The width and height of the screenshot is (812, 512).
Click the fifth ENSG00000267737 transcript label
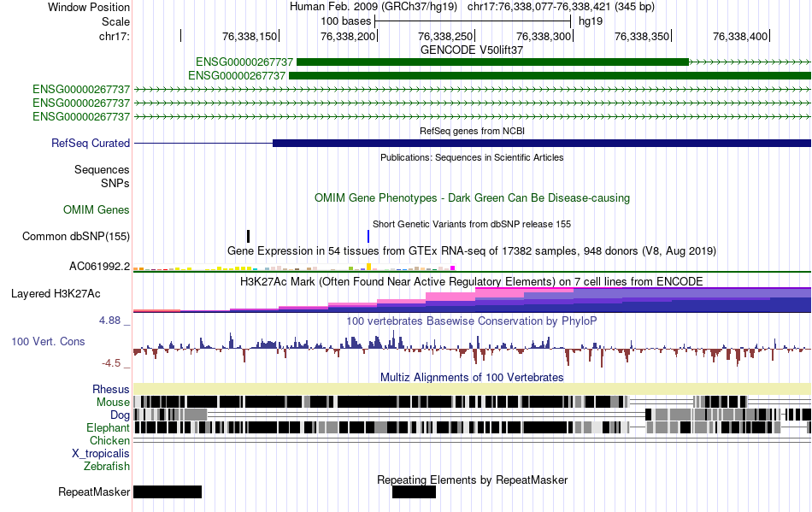click(x=81, y=116)
